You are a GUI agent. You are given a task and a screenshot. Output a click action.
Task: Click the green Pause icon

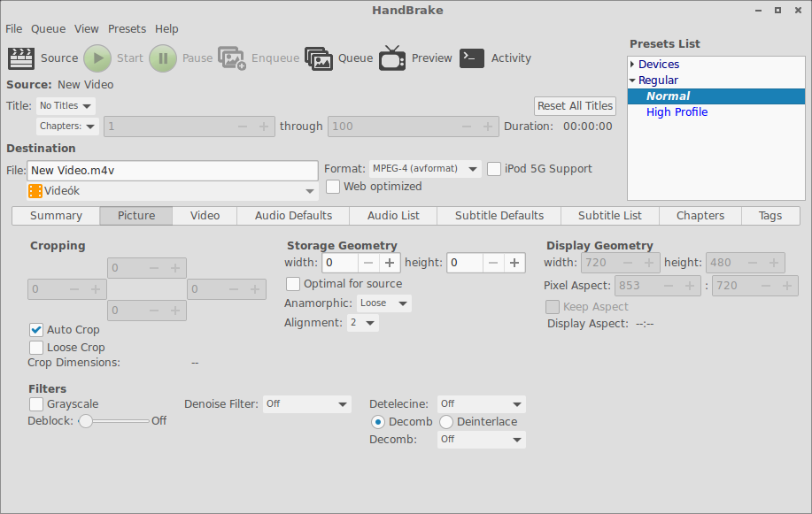coord(163,58)
